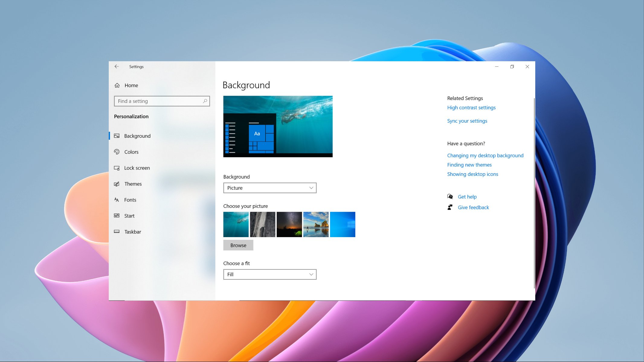
Task: Click Showing desktop icons link
Action: click(x=473, y=174)
